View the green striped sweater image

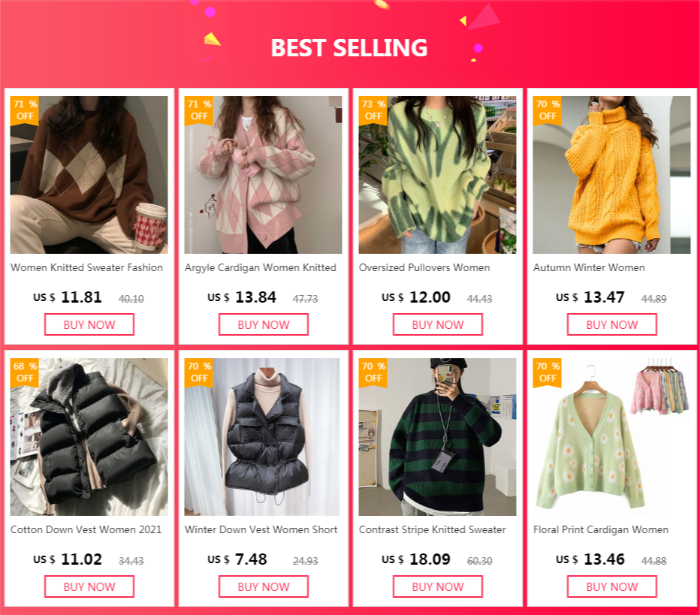coord(437,437)
